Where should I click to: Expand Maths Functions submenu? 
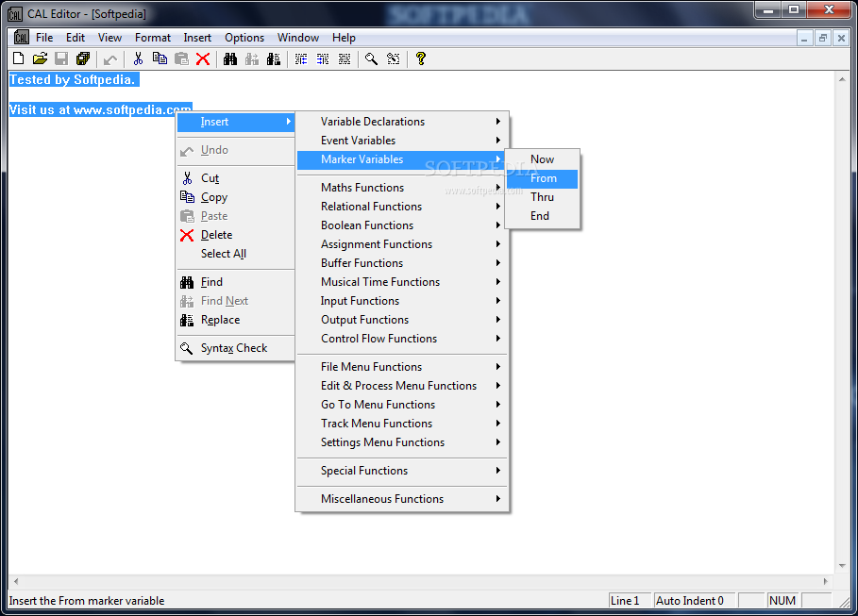(x=402, y=188)
